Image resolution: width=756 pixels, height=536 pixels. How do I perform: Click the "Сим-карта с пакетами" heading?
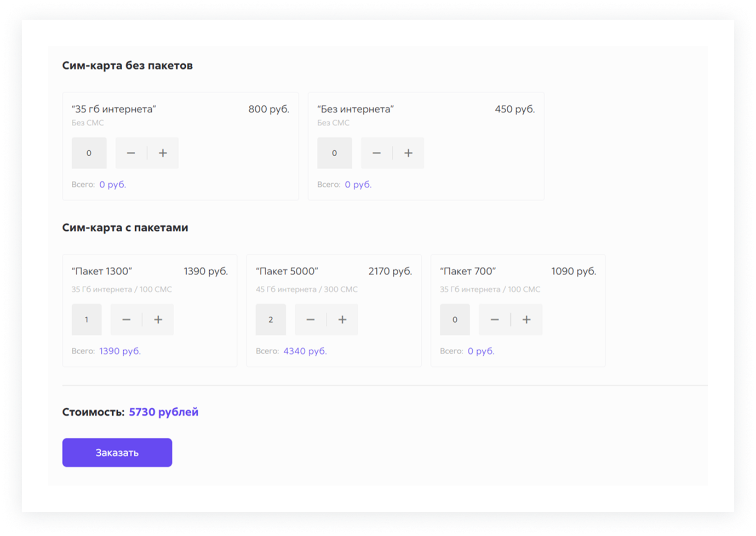125,227
